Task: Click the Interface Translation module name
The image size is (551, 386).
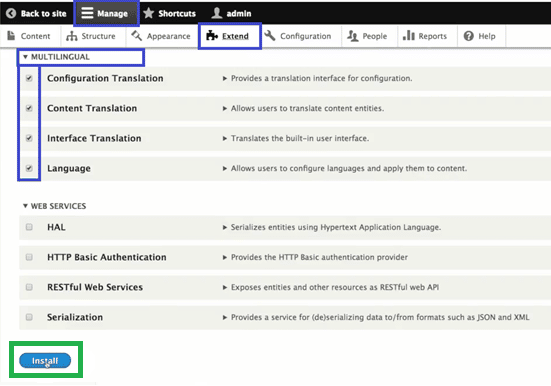Action: [94, 138]
